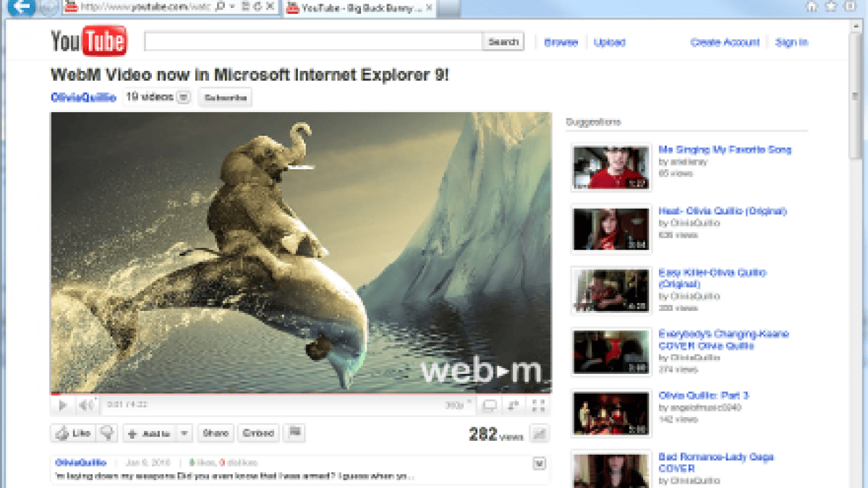The image size is (868, 488).
Task: Click the Embed button
Action: pos(258,433)
